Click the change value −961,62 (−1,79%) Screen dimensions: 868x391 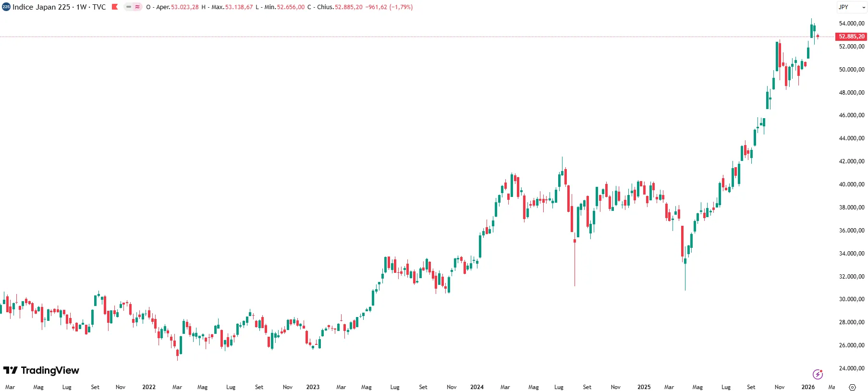389,7
